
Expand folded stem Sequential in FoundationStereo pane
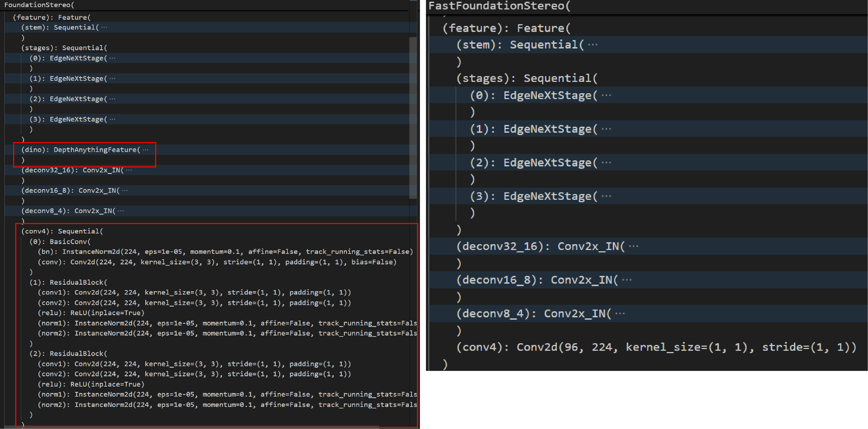(x=104, y=28)
